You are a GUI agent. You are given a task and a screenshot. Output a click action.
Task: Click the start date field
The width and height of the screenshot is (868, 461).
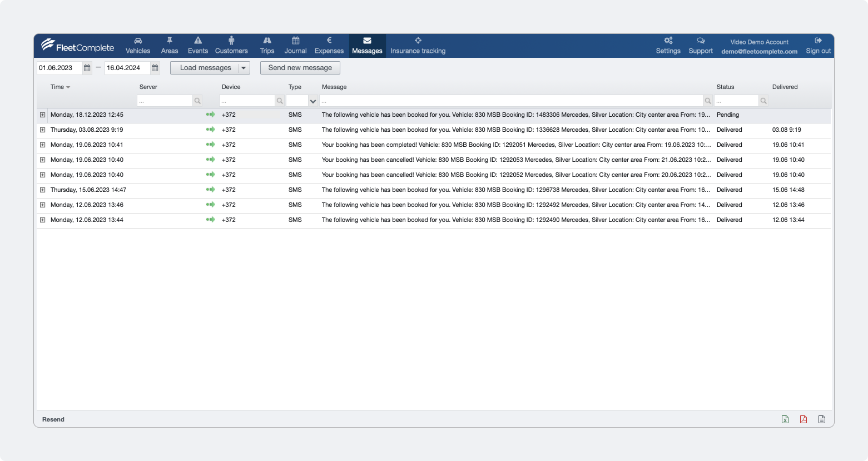(59, 68)
